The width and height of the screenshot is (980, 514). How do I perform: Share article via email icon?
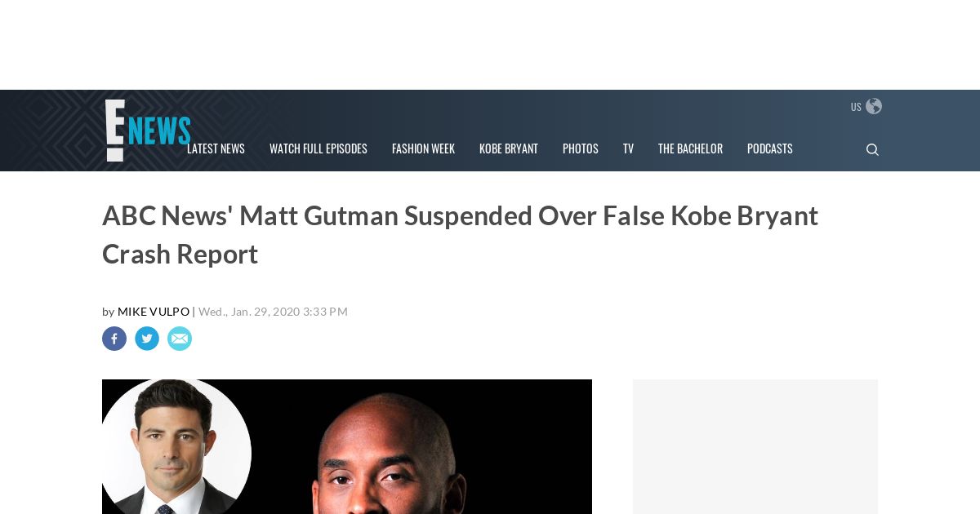click(180, 339)
